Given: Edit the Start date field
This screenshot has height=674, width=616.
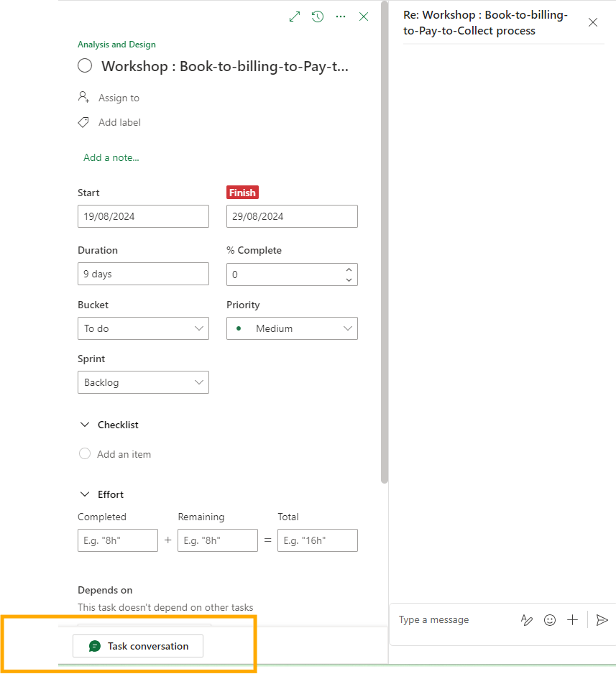Looking at the screenshot, I should tap(143, 216).
